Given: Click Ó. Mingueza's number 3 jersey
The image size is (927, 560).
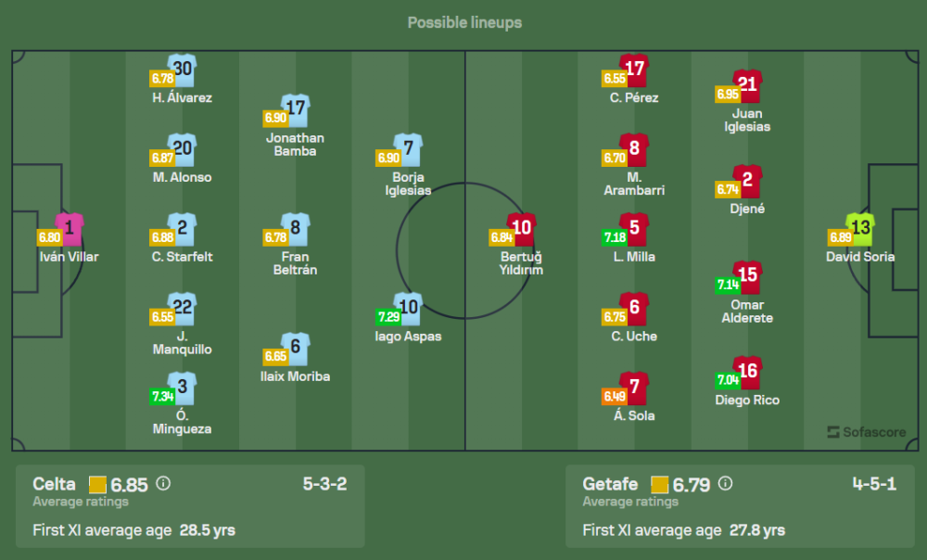Looking at the screenshot, I should (183, 388).
